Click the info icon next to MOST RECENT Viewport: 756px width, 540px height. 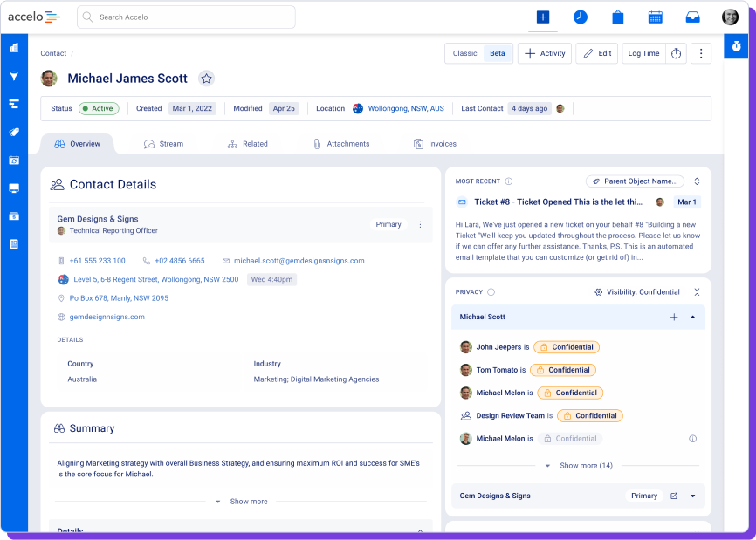point(509,181)
